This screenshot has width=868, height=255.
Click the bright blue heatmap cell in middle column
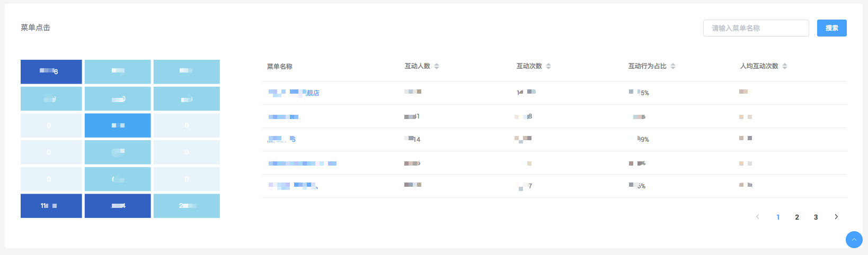click(x=118, y=125)
